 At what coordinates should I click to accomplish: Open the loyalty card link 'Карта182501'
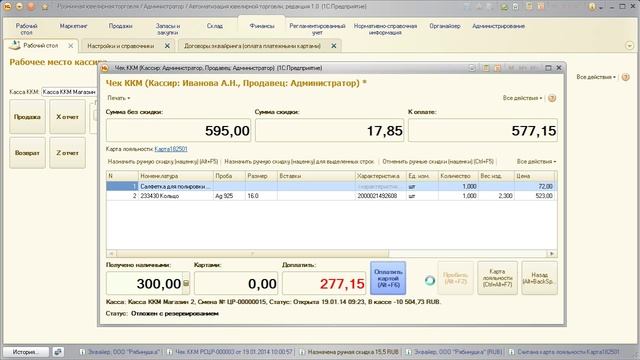tap(171, 149)
